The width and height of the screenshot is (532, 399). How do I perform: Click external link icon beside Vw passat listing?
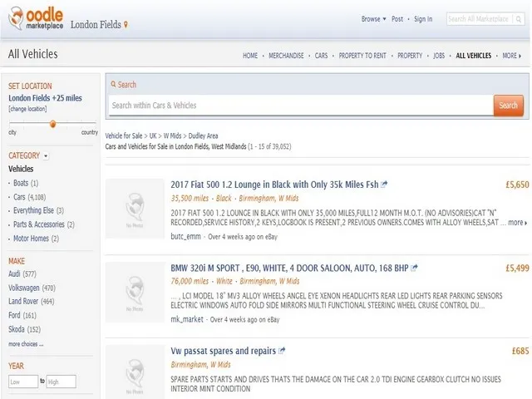[x=282, y=351]
